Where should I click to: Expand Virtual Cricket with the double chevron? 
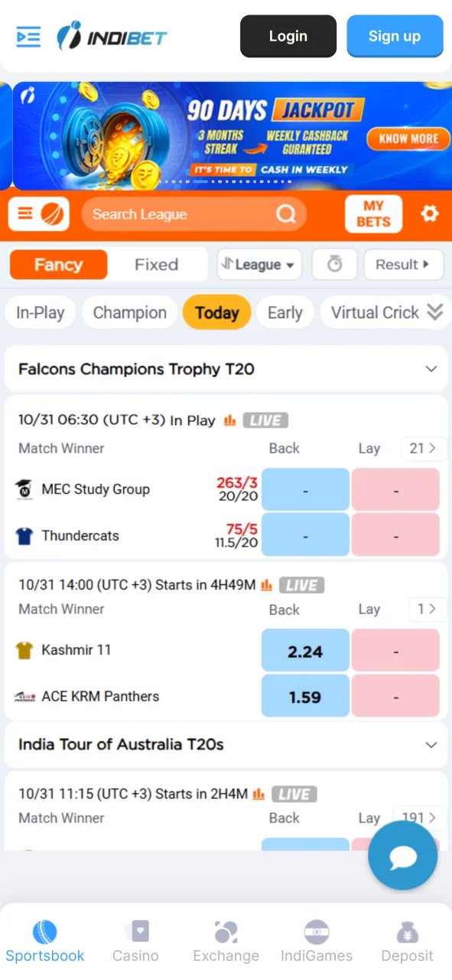(435, 312)
